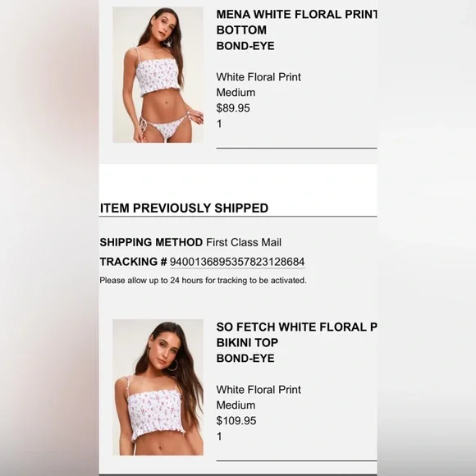Click the MENA WHITE FLORAL PRINT title
This screenshot has height=476, width=476.
click(x=296, y=14)
